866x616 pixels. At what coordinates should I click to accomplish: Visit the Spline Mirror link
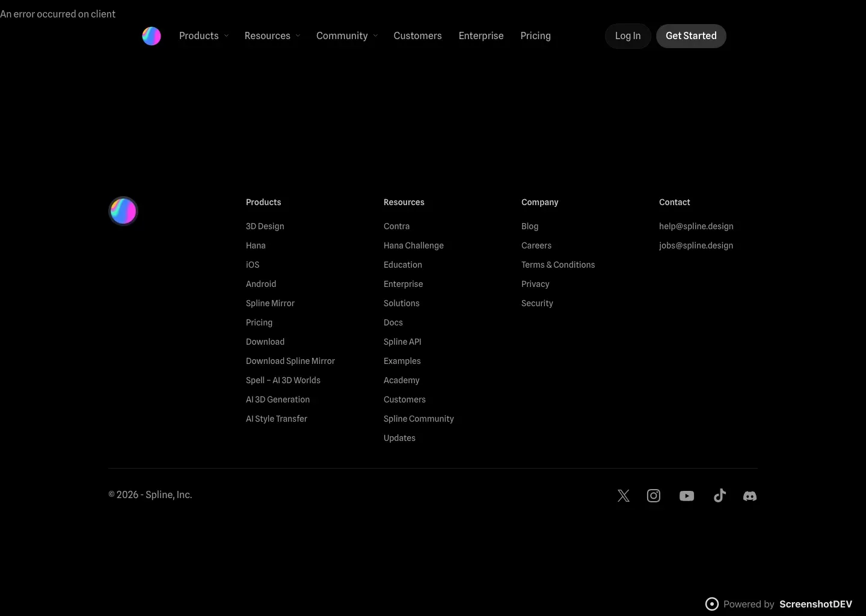(x=271, y=303)
